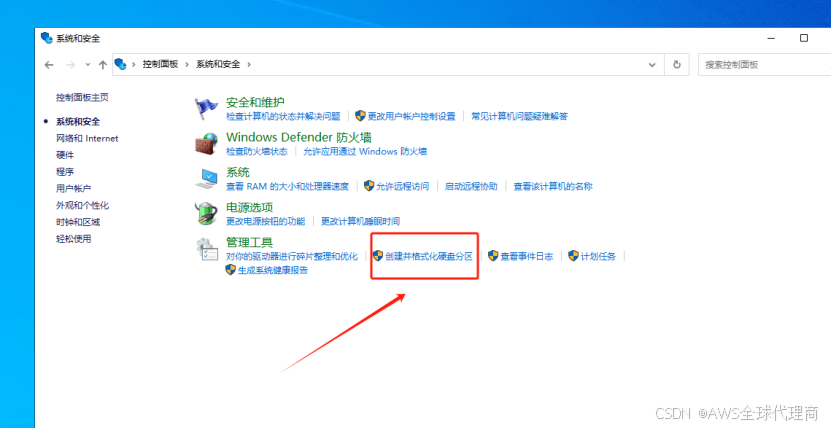Viewport: 831px width, 429px height.
Task: Open 常见计算机问题疑难解答 link
Action: pyautogui.click(x=519, y=116)
